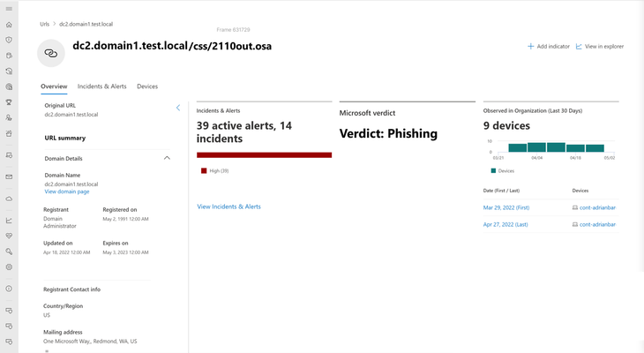Switch to the Devices tab

click(x=147, y=86)
